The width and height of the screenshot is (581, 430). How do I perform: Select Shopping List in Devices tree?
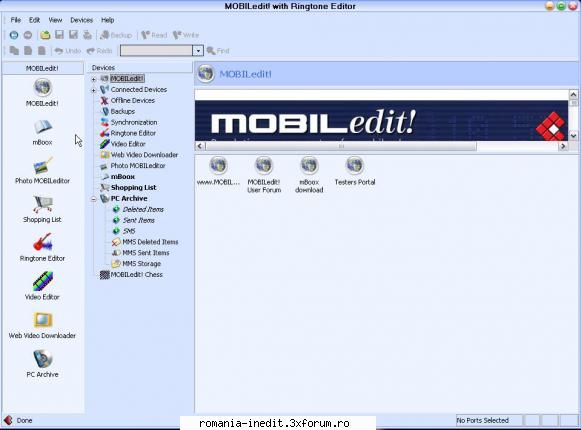pos(133,188)
